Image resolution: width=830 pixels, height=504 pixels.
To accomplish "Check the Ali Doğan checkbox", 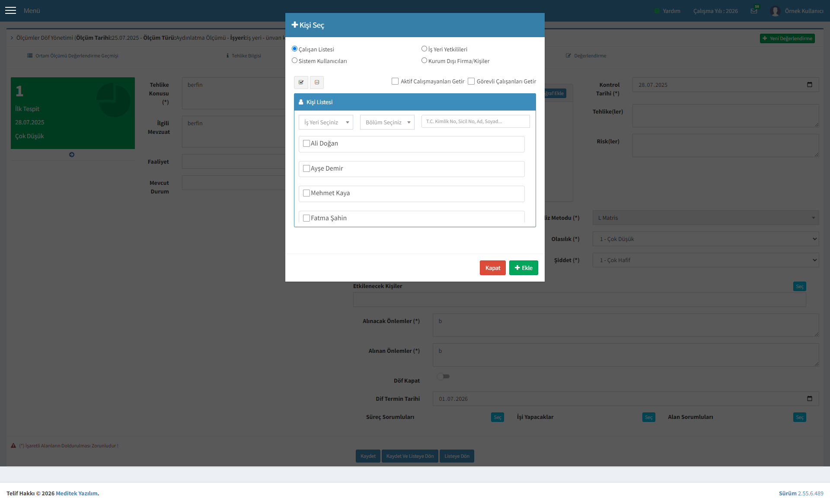I will point(306,143).
